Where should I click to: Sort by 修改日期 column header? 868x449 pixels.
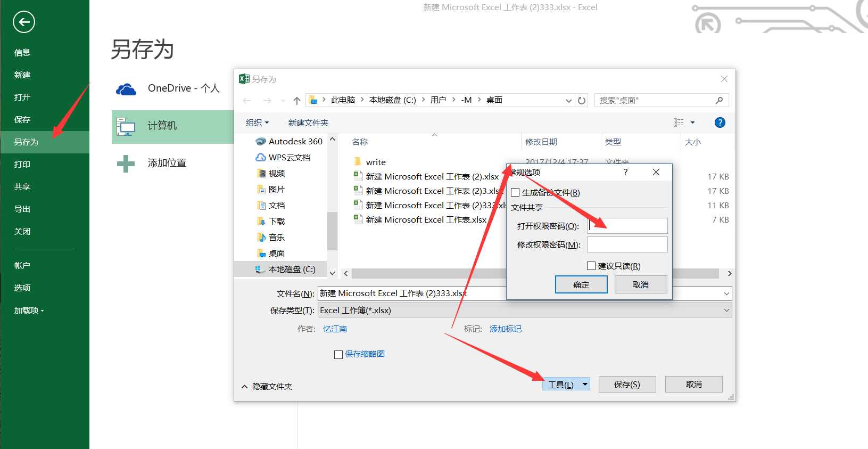tap(541, 142)
